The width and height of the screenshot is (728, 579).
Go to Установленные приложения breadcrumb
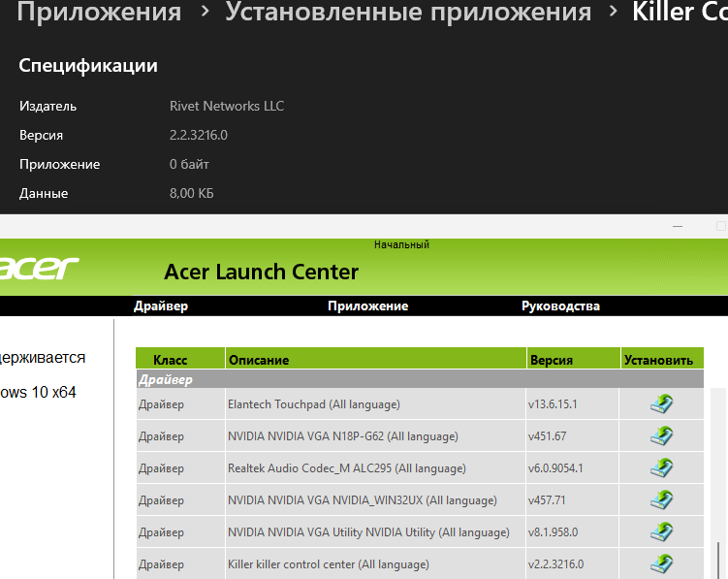408,12
